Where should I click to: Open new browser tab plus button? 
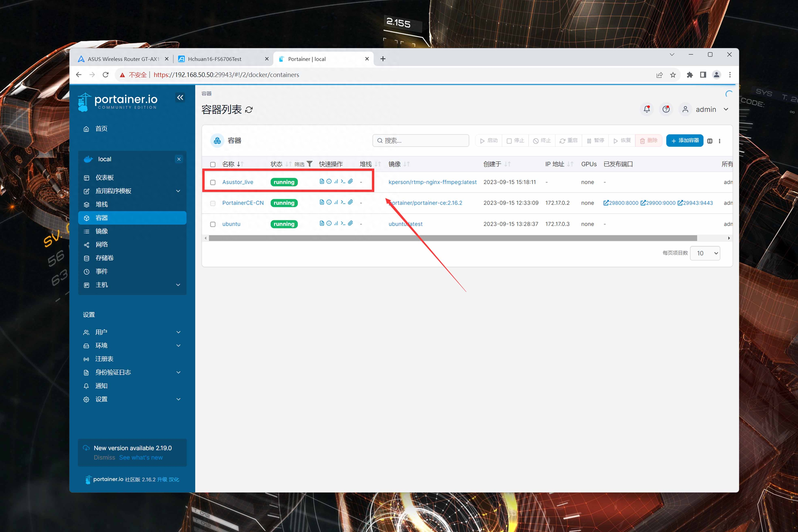[x=383, y=59]
